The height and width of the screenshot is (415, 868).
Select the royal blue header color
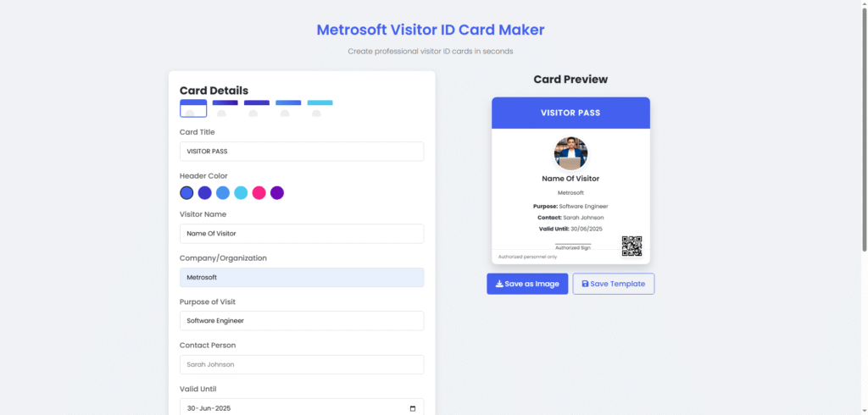(x=187, y=193)
